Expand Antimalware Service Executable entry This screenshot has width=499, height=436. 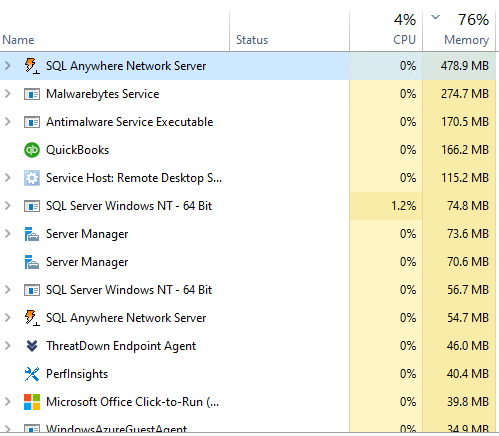coord(8,122)
